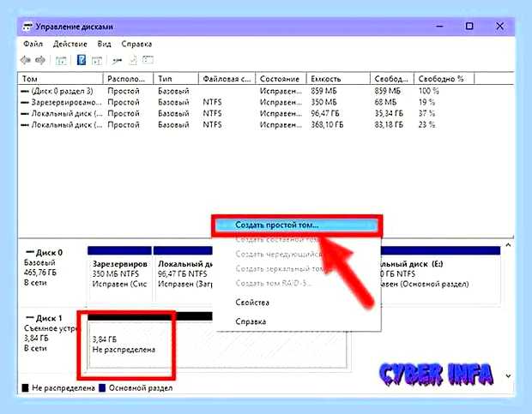Click the 350 МБ capacity cell
Viewport: 532px width, 414px height.
tap(323, 102)
